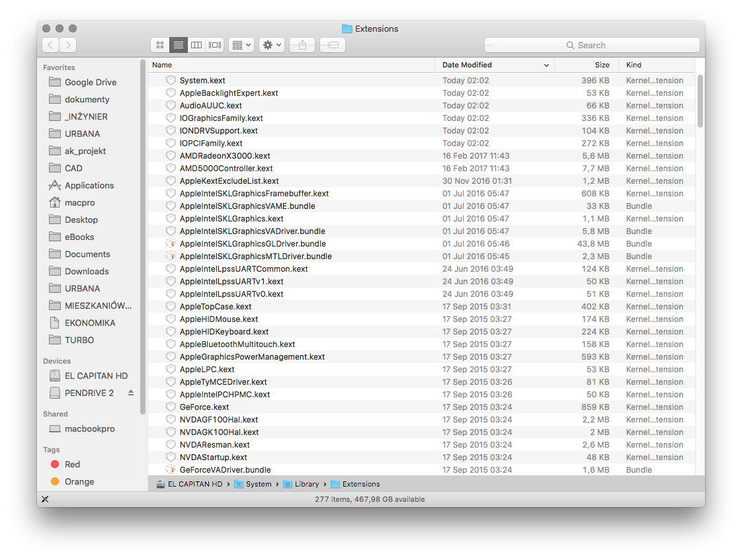Viewport: 742px width, 560px height.
Task: Open _INŻYNIER folder in sidebar
Action: [86, 116]
